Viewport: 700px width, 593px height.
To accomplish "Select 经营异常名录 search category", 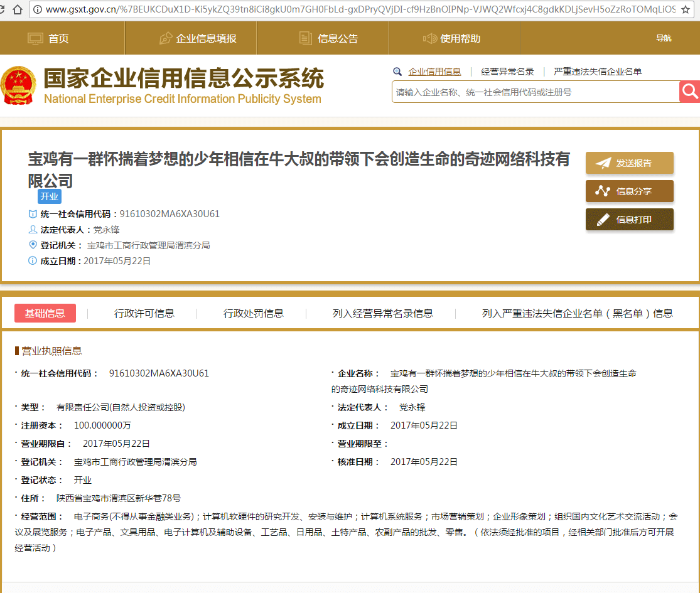I will tap(507, 72).
